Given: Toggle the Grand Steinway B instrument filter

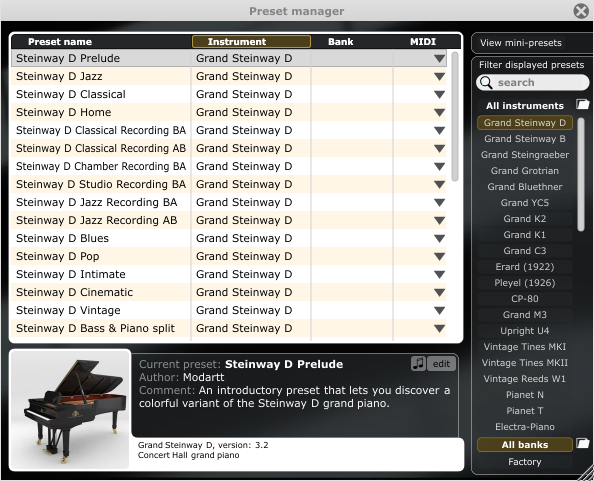Looking at the screenshot, I should click(525, 139).
